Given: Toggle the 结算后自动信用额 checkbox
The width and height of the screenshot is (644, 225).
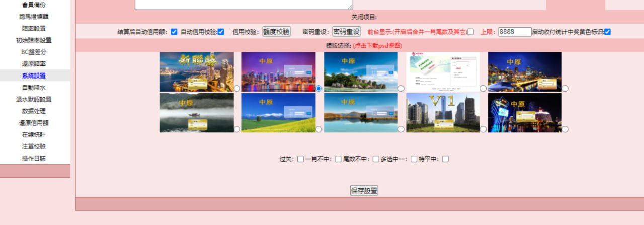Looking at the screenshot, I should (174, 32).
